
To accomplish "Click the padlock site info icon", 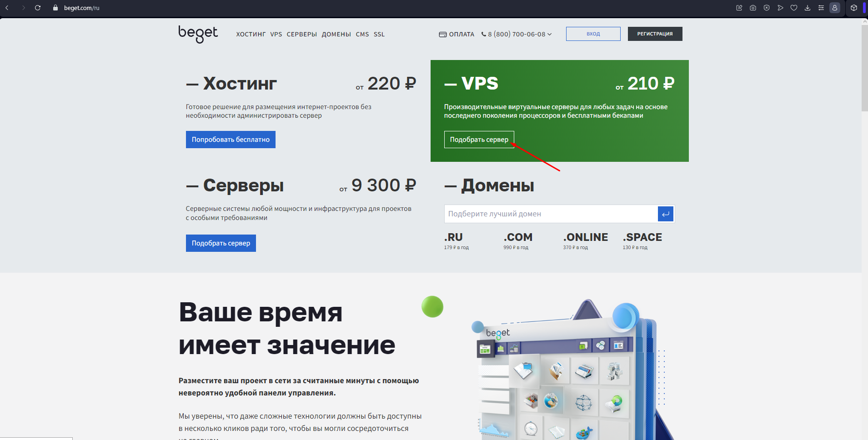I will [55, 8].
